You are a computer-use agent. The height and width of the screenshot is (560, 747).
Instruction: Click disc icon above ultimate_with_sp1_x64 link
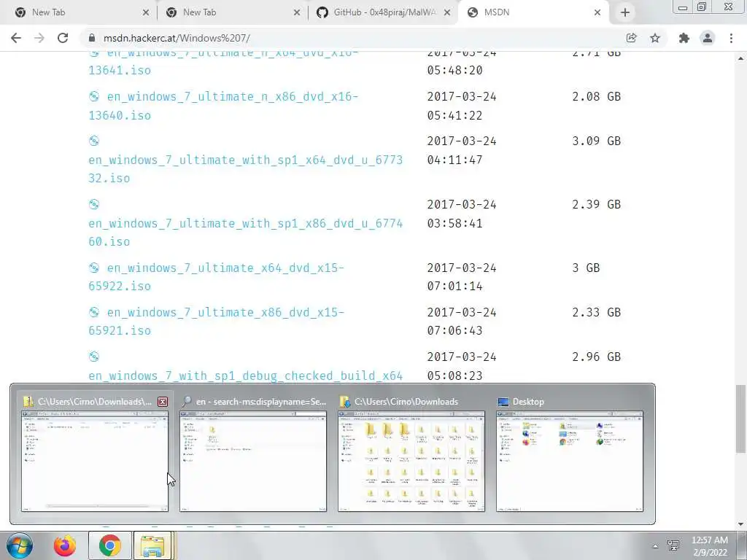94,141
